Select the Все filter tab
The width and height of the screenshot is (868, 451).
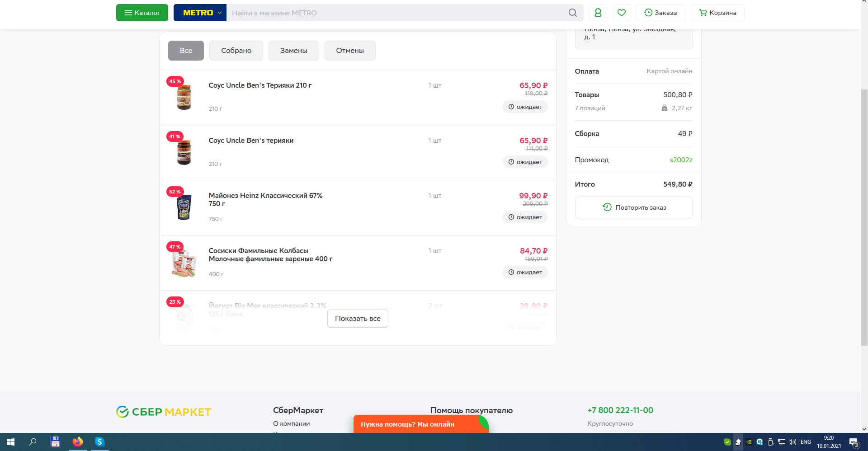186,51
